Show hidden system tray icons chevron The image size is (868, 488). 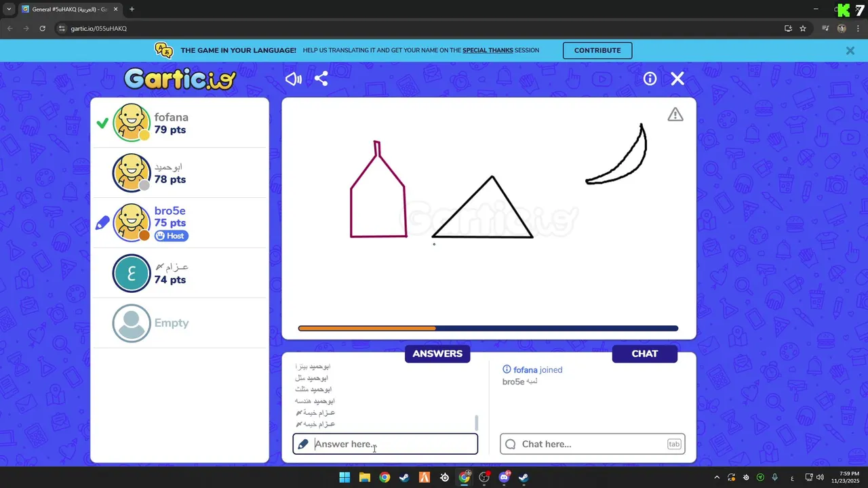[x=717, y=478]
